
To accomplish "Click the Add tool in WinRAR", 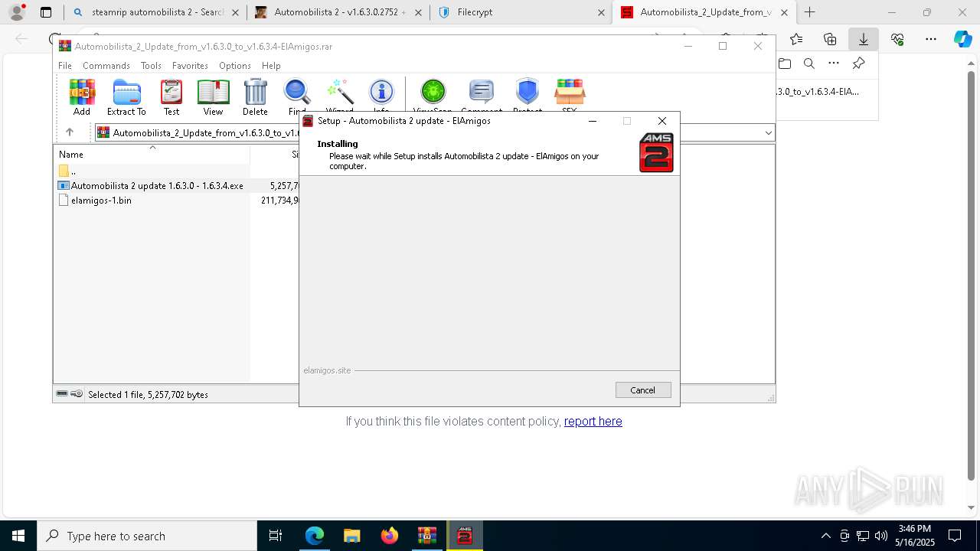I will tap(82, 97).
